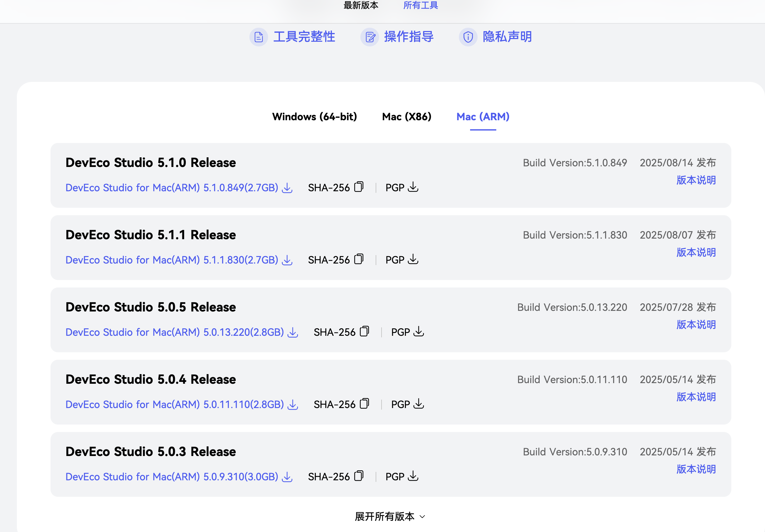Click the date 2025/07/28 发布

678,307
